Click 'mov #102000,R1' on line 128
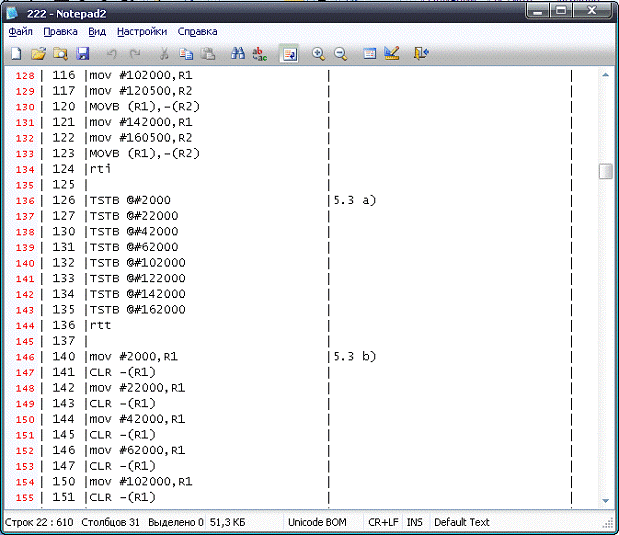This screenshot has width=619, height=535. [141, 75]
